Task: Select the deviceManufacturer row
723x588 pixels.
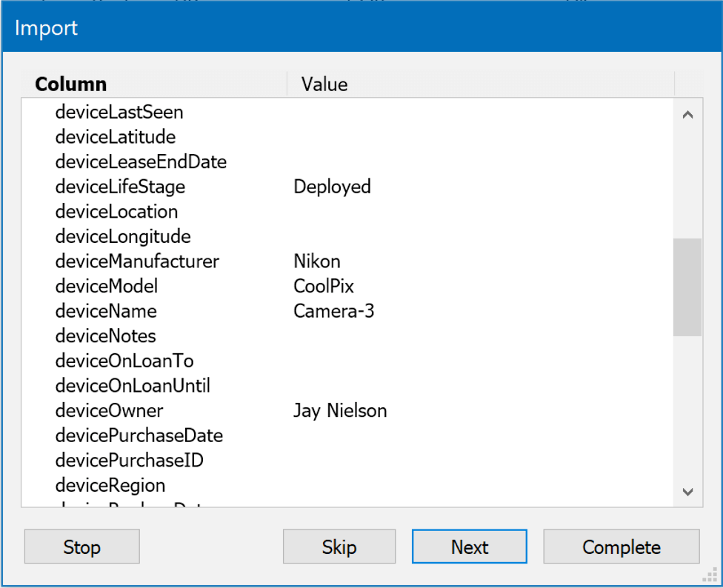Action: pos(137,261)
